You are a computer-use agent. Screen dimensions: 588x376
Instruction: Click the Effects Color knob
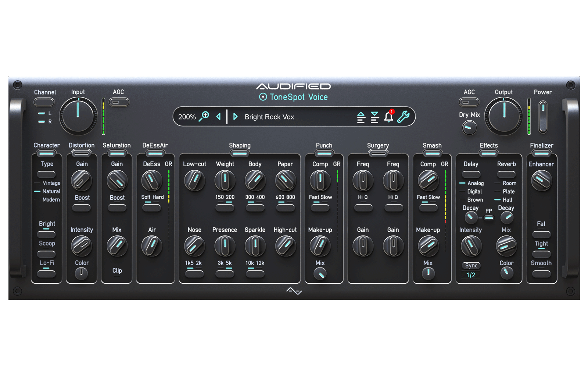[506, 273]
